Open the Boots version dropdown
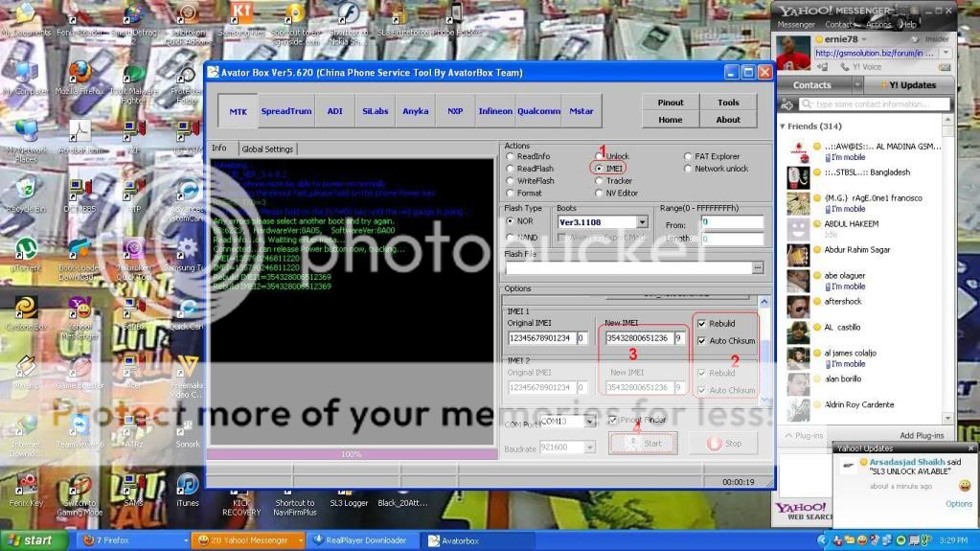The width and height of the screenshot is (980, 551). click(x=642, y=222)
